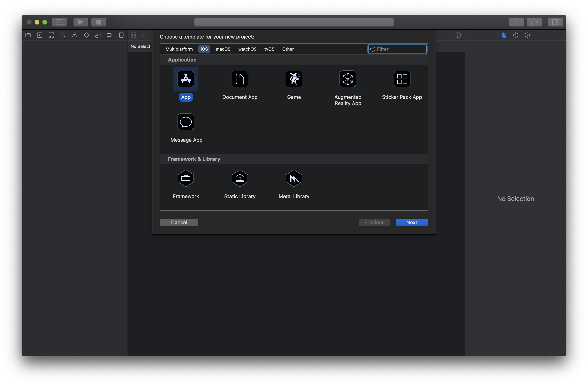Click the Previous button
Screen dimensions: 588x385
pyautogui.click(x=374, y=222)
